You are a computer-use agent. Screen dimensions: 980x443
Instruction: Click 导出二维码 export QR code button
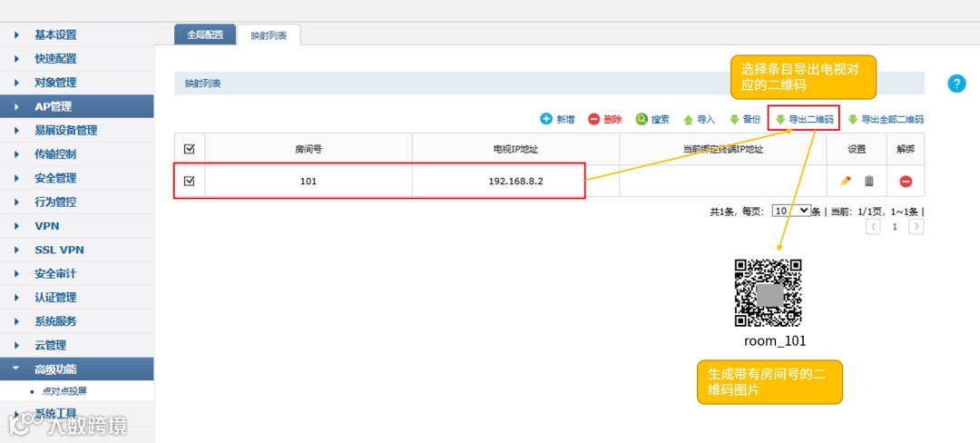pos(804,119)
